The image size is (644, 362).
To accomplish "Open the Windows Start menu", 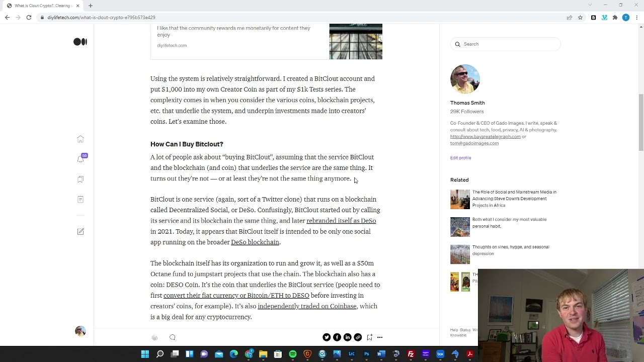I will [x=145, y=354].
